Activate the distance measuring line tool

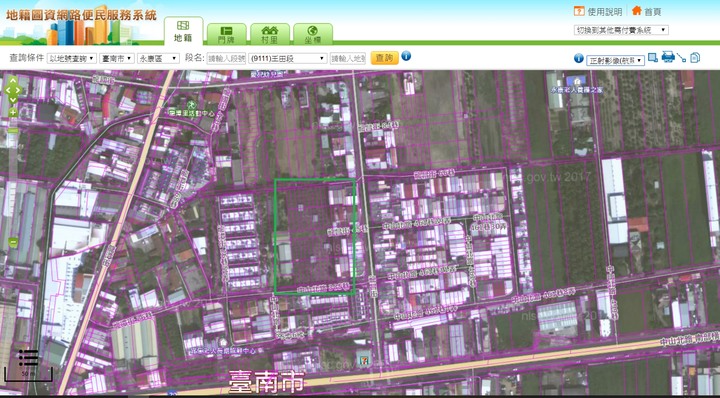(x=681, y=58)
